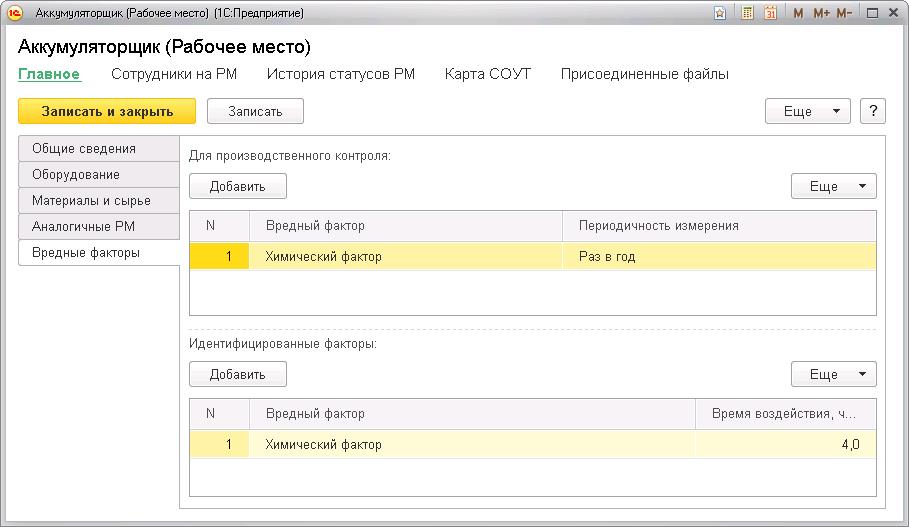The image size is (909, 527).
Task: Click the M+ memory add button
Action: coord(821,13)
